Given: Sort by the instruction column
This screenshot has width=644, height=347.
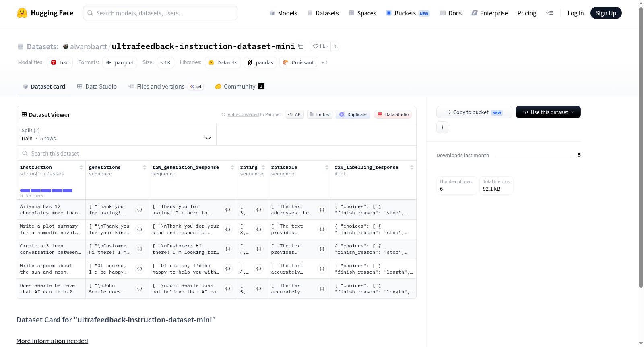Looking at the screenshot, I should coord(81,167).
